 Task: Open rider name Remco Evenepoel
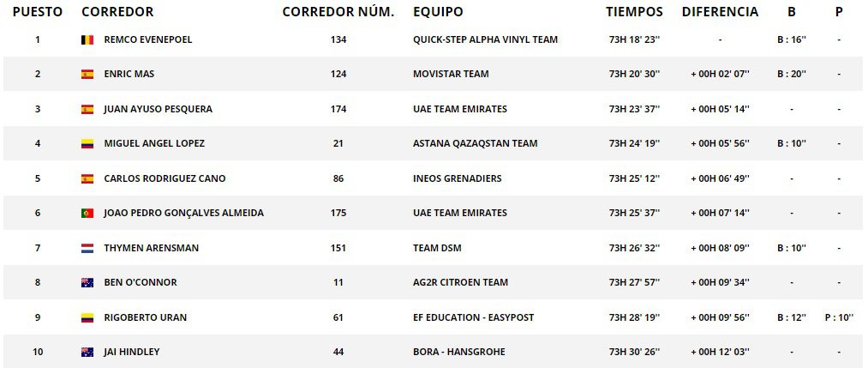(x=146, y=39)
